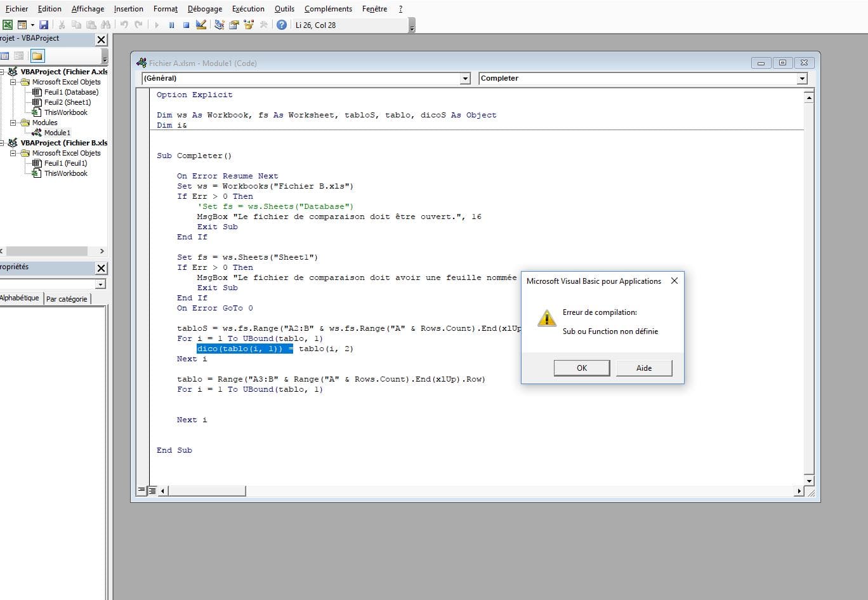This screenshot has height=600, width=868.
Task: Toggle Design Mode toolbar icon
Action: click(x=201, y=25)
